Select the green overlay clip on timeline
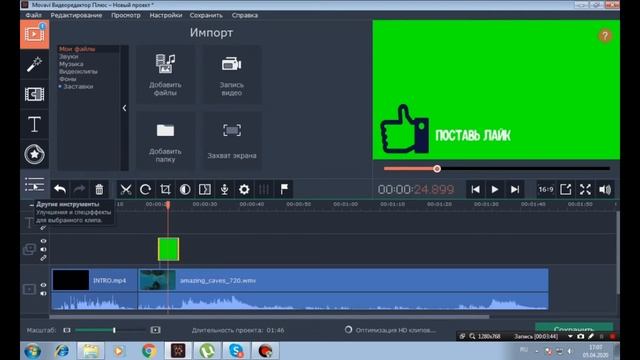Screen dimensions: 640x360 point(168,249)
